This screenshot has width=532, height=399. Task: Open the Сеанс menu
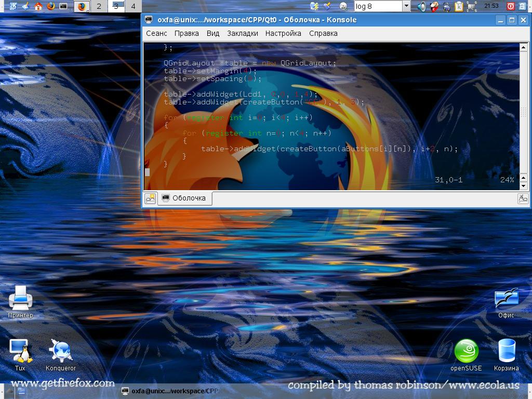[156, 33]
